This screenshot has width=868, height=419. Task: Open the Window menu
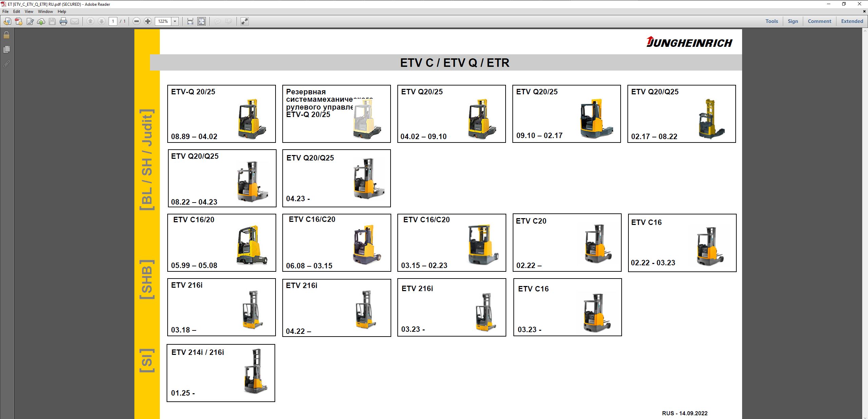coord(45,11)
